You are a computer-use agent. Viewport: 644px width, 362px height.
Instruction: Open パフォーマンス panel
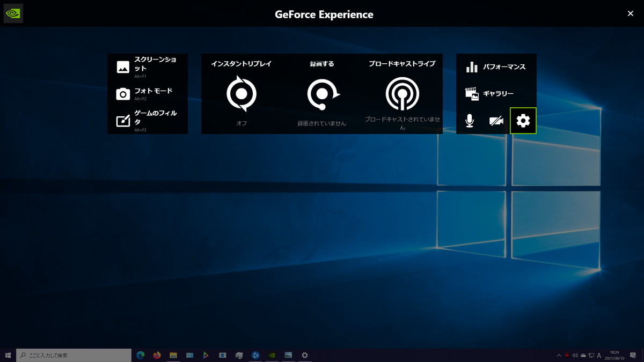(x=496, y=67)
